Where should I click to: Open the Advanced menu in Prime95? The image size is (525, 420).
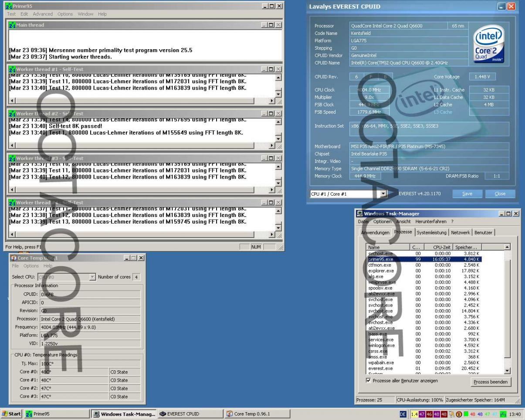pos(43,14)
